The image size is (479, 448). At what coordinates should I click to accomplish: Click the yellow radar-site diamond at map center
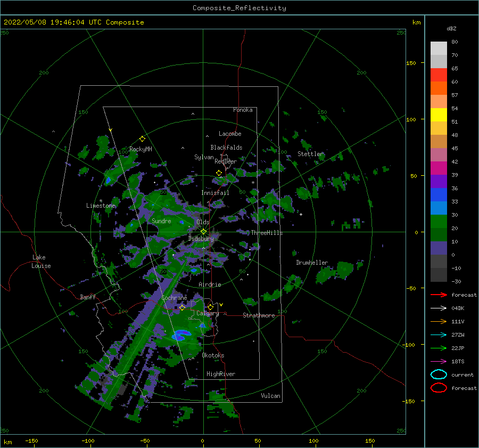[203, 232]
